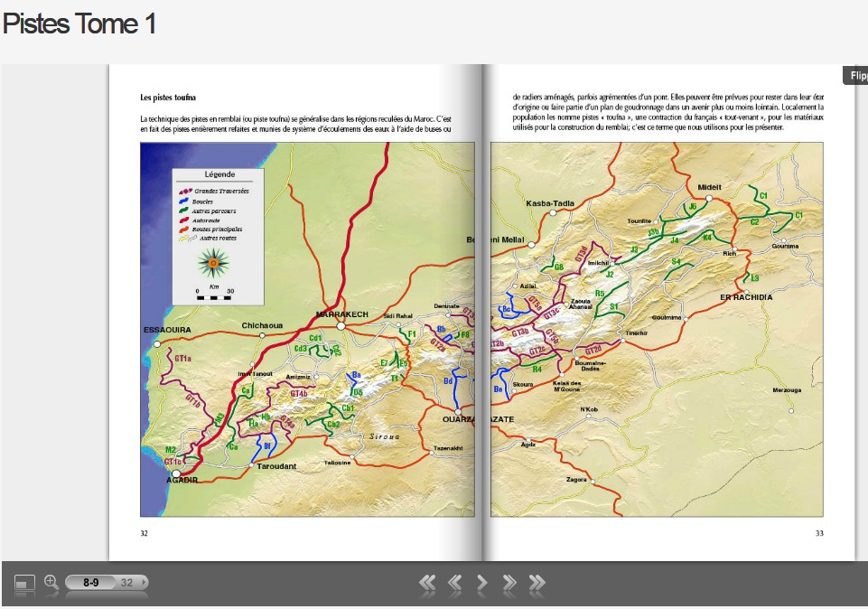Click the Amizmiz label on the map
Image resolution: width=868 pixels, height=609 pixels.
coord(298,377)
